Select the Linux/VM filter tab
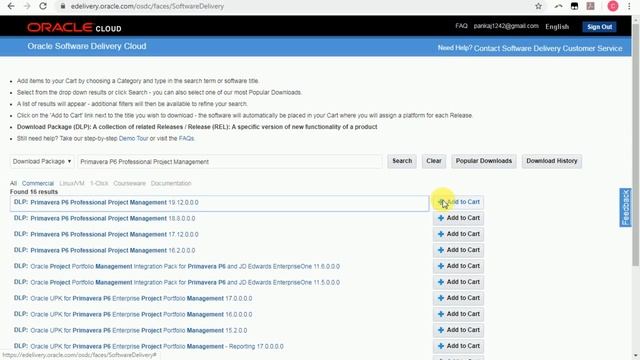Viewport: 640px width, 360px height. click(x=72, y=183)
